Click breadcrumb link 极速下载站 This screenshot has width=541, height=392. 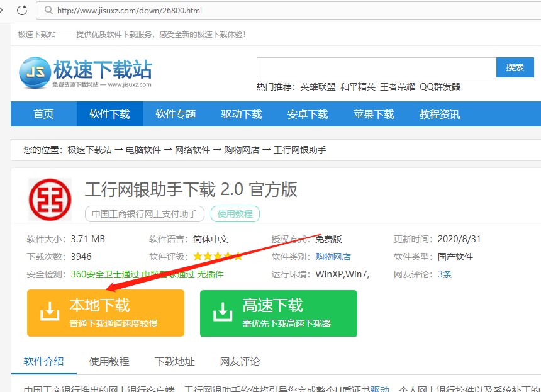[90, 150]
